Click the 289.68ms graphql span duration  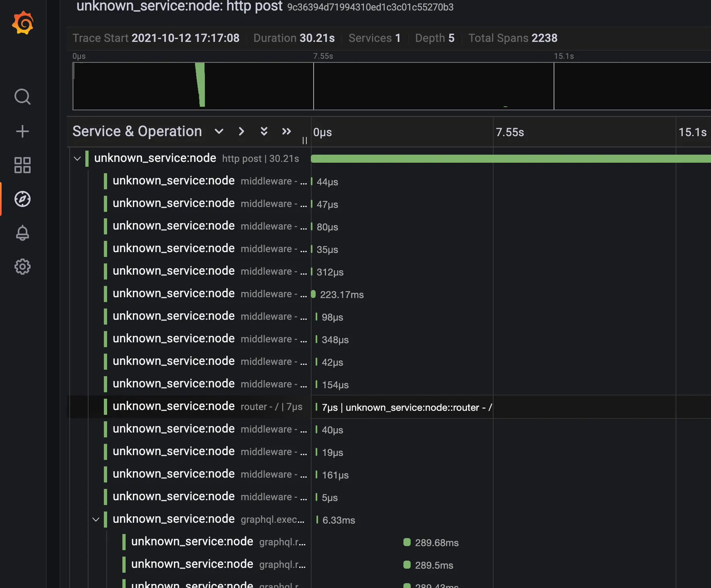click(437, 543)
